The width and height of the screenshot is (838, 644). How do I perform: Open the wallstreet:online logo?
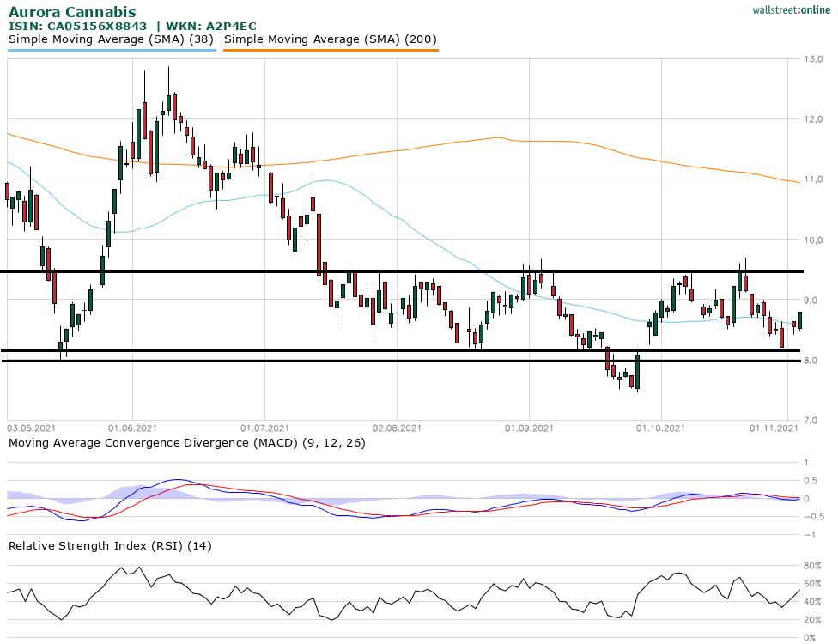point(792,10)
